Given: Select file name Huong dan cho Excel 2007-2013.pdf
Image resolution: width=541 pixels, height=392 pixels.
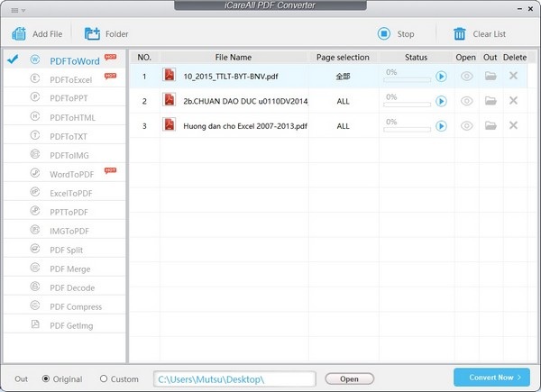Looking at the screenshot, I should click(245, 126).
